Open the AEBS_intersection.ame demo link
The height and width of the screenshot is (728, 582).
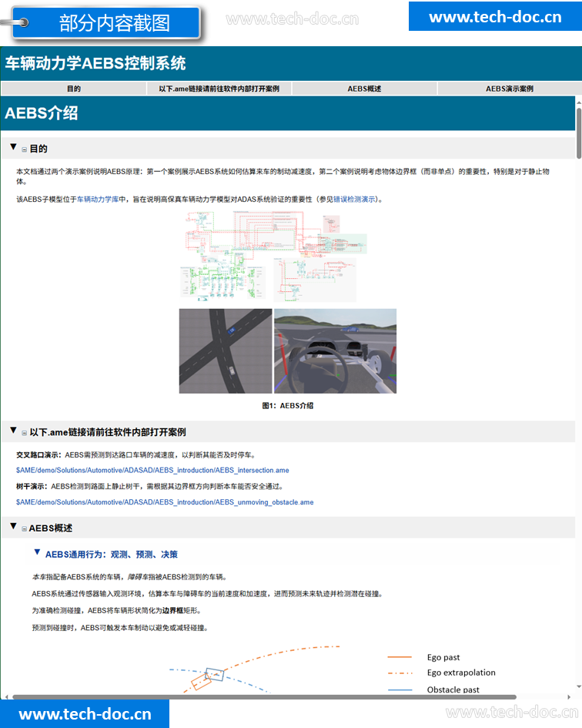click(152, 471)
